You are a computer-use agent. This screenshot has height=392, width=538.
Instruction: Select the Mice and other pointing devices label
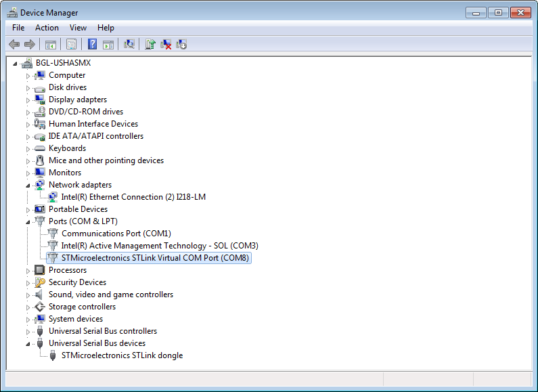(106, 160)
